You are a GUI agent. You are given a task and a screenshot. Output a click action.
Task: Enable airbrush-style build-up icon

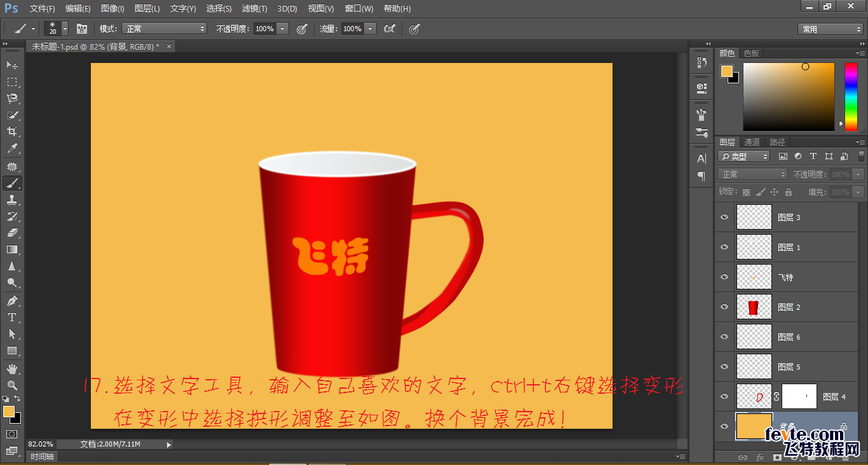click(390, 29)
